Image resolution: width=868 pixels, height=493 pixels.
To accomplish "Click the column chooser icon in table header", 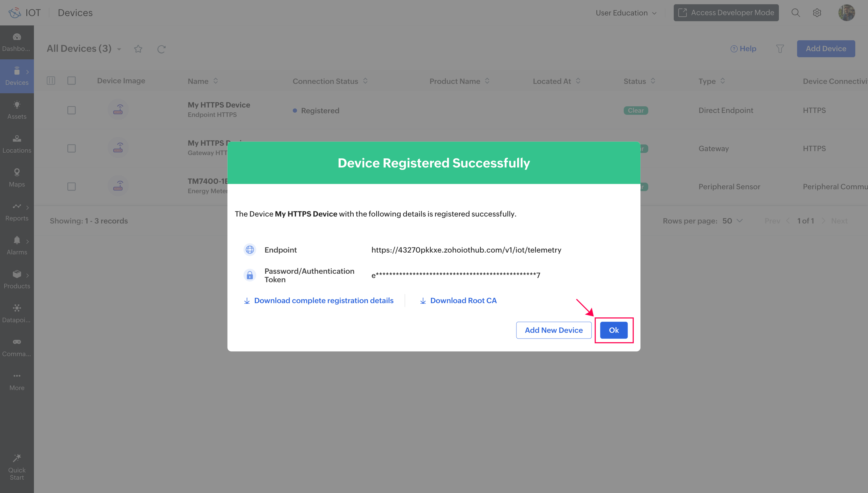I will coord(51,81).
